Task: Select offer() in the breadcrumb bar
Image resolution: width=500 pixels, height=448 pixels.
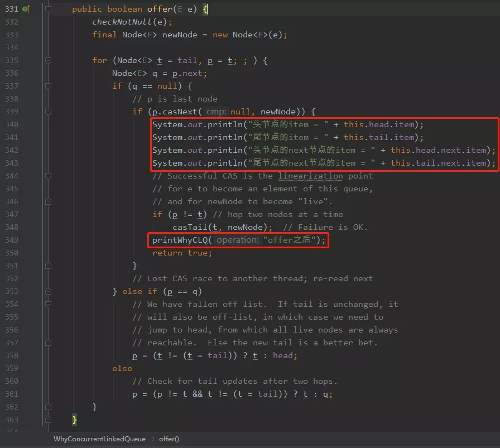Action: [x=169, y=439]
